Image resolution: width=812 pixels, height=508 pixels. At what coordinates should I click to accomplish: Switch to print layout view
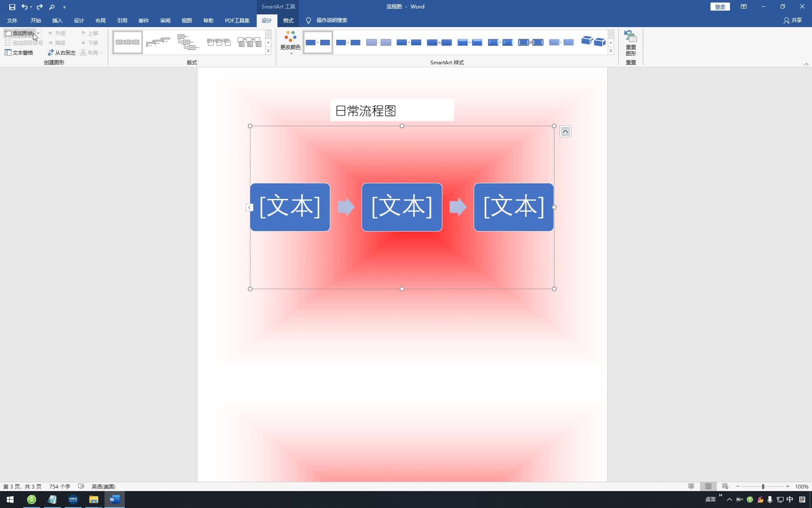tap(708, 486)
